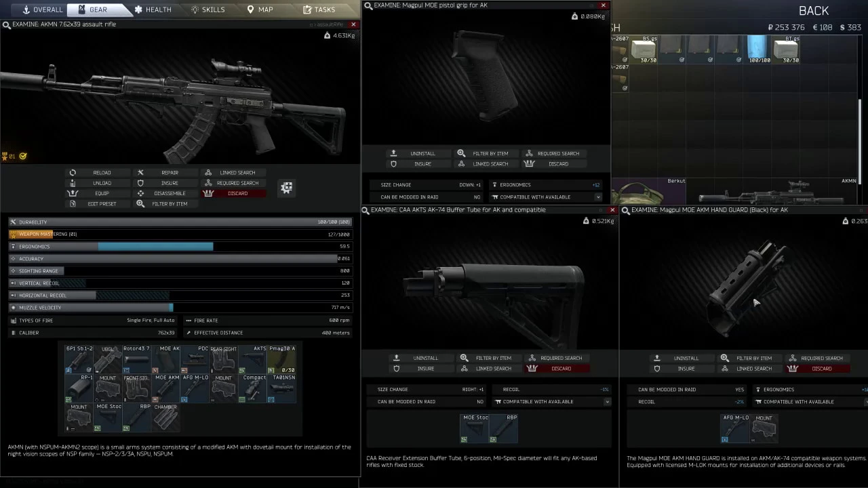The height and width of the screenshot is (488, 868).
Task: Select the MOUNT slot beside MOE Stoc in AKMN window
Action: click(x=79, y=418)
